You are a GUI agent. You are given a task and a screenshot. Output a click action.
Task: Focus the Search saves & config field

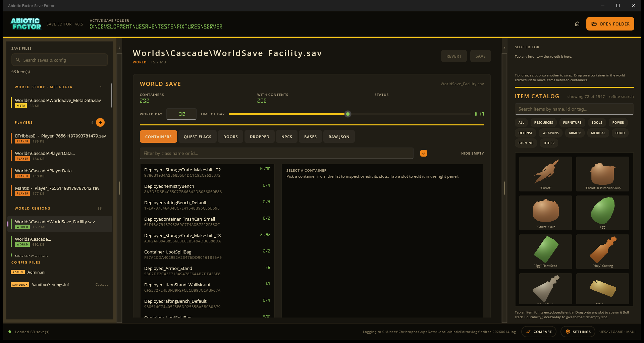(x=60, y=60)
